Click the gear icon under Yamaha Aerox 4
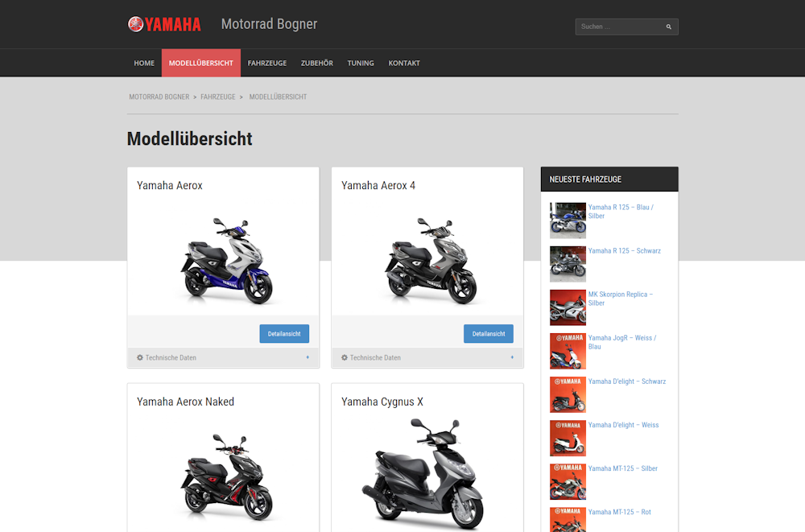Image resolution: width=805 pixels, height=532 pixels. tap(345, 357)
